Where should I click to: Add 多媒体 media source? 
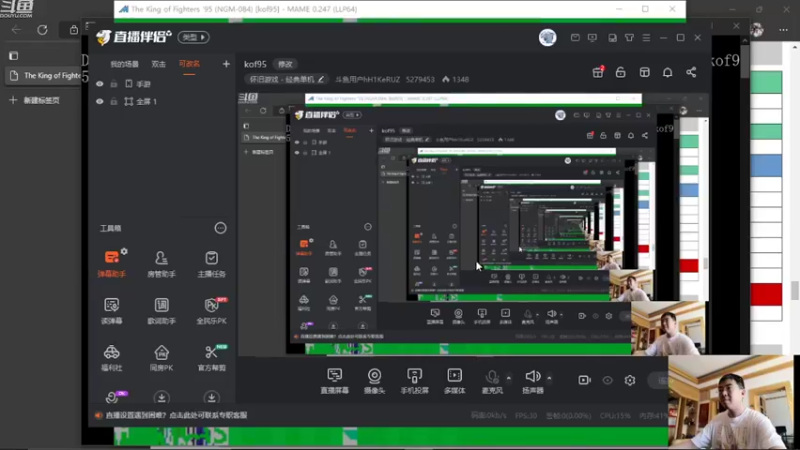click(x=455, y=381)
